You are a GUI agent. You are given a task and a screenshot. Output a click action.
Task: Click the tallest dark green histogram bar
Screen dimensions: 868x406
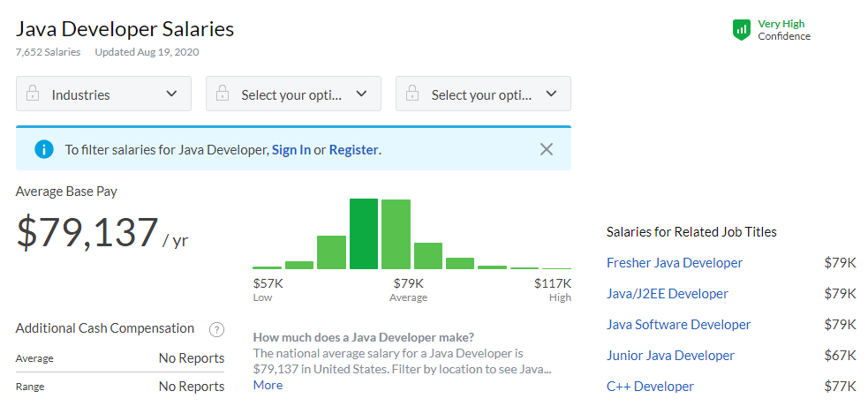pos(364,234)
